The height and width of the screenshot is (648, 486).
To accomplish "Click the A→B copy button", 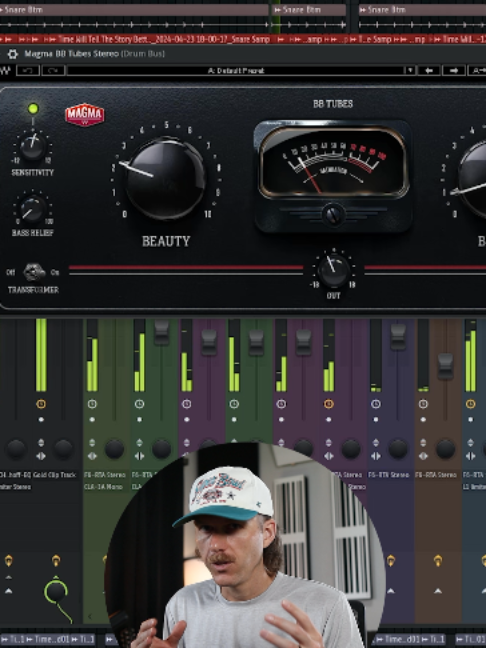I will pyautogui.click(x=477, y=71).
